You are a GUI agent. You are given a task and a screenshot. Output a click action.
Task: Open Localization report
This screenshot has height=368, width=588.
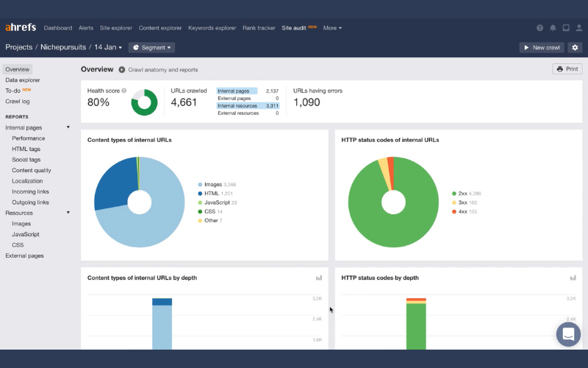pos(27,180)
